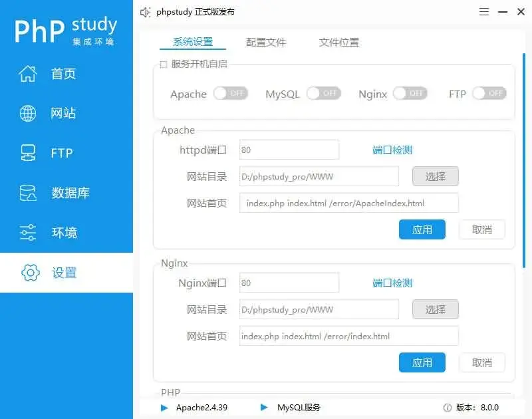Open the 首页 sidebar menu item
The width and height of the screenshot is (532, 419).
point(66,74)
